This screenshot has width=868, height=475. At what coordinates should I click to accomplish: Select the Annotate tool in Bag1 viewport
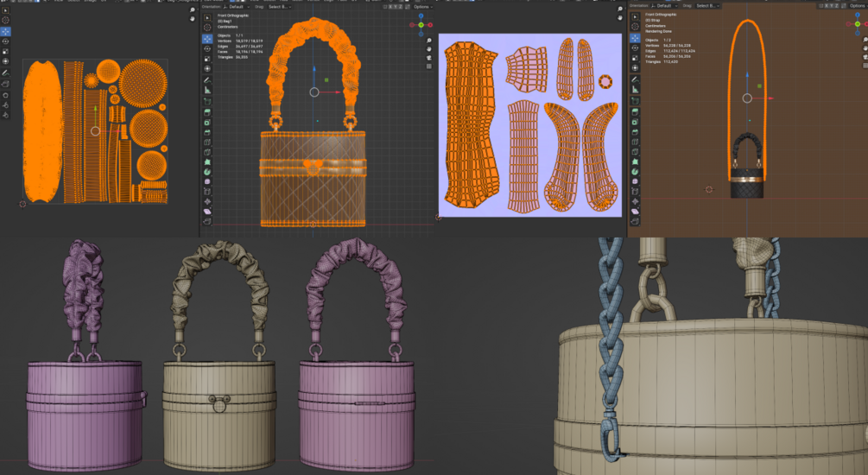[x=207, y=80]
